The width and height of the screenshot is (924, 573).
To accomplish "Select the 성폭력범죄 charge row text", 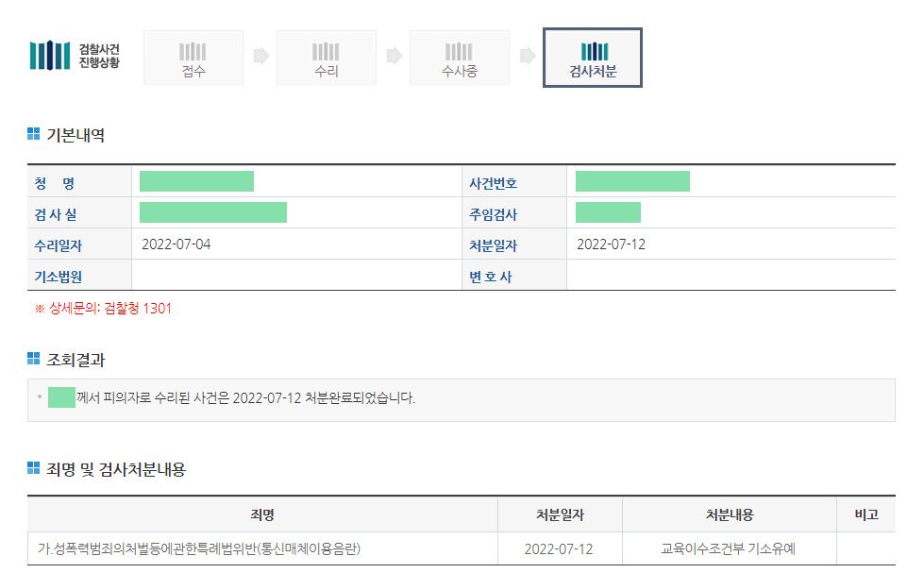I will point(199,548).
